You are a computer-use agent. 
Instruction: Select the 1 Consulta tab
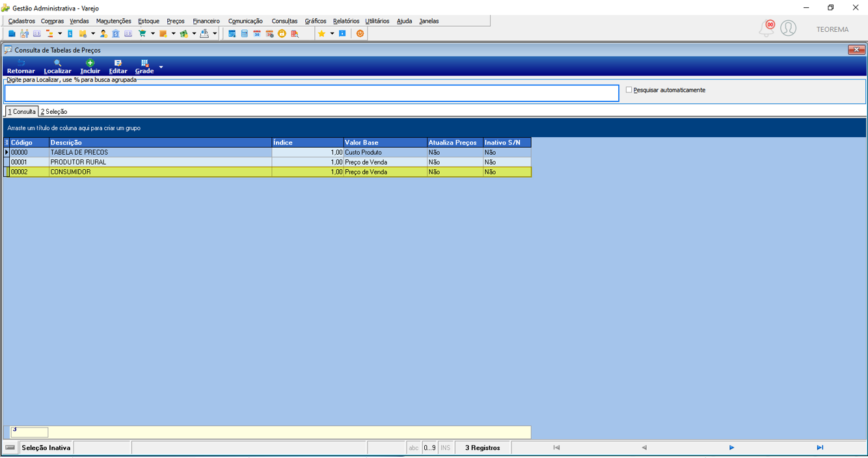pos(22,112)
